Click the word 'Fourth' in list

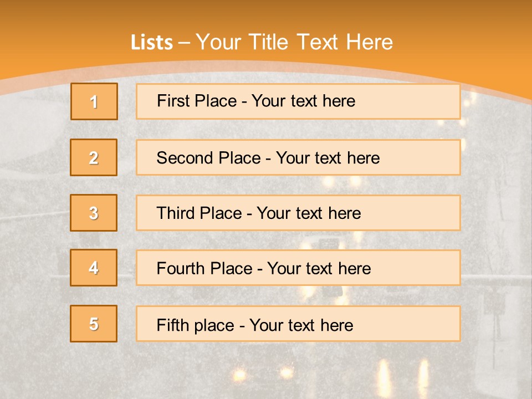181,269
